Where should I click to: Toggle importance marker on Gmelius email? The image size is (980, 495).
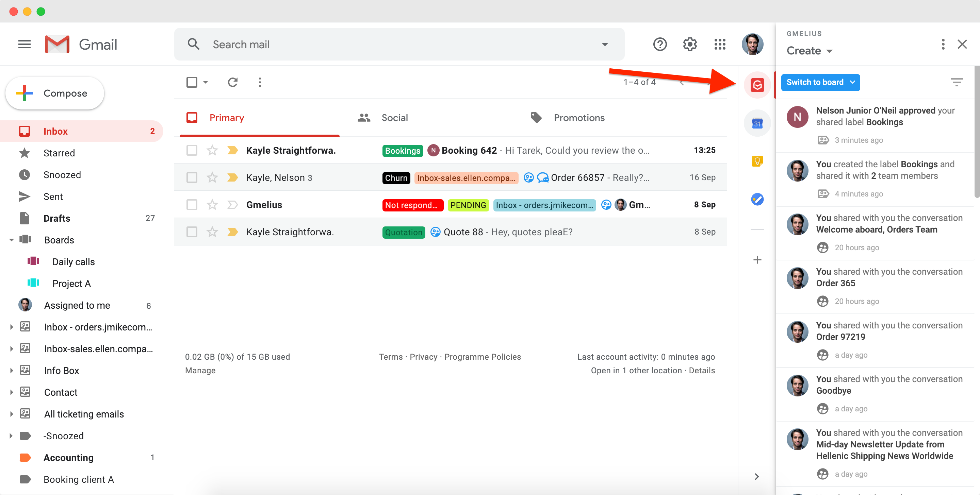(232, 205)
